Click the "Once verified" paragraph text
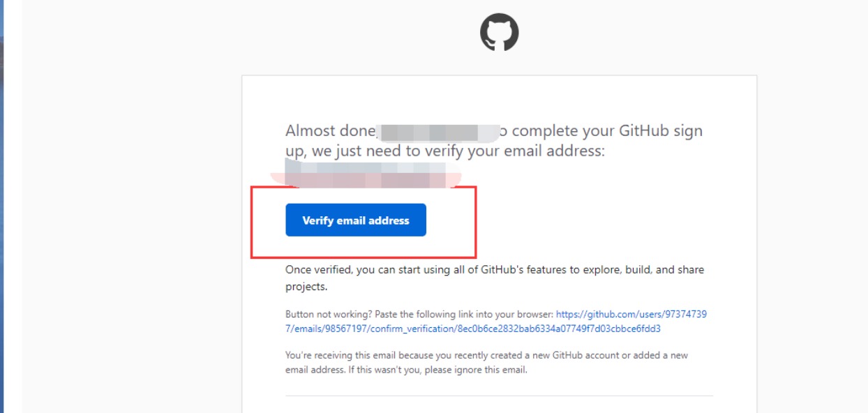Image resolution: width=868 pixels, height=413 pixels. 495,278
